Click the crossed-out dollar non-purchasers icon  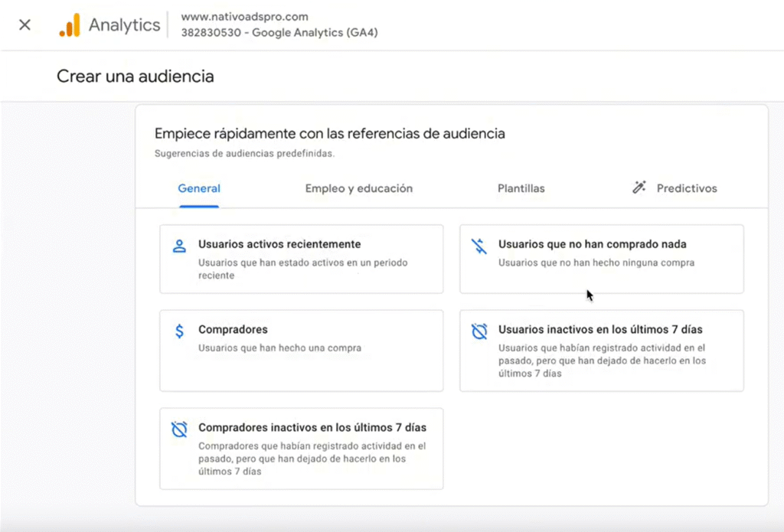tap(479, 246)
